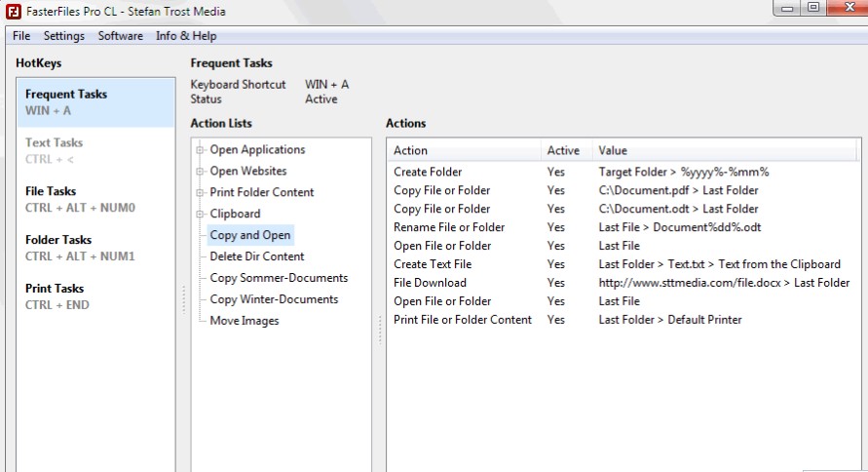This screenshot has width=868, height=472.
Task: Click the FasterFiles app icon in title bar
Action: 14,11
